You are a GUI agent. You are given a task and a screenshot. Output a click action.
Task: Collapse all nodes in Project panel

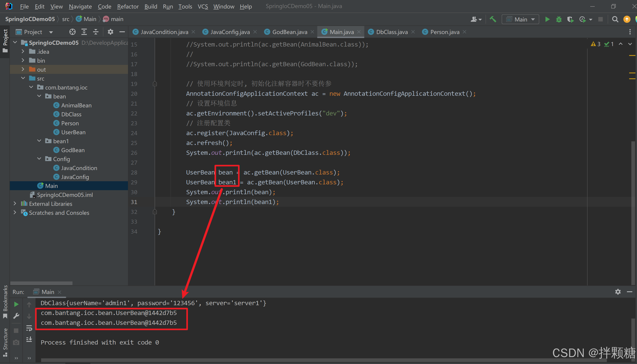(96, 32)
